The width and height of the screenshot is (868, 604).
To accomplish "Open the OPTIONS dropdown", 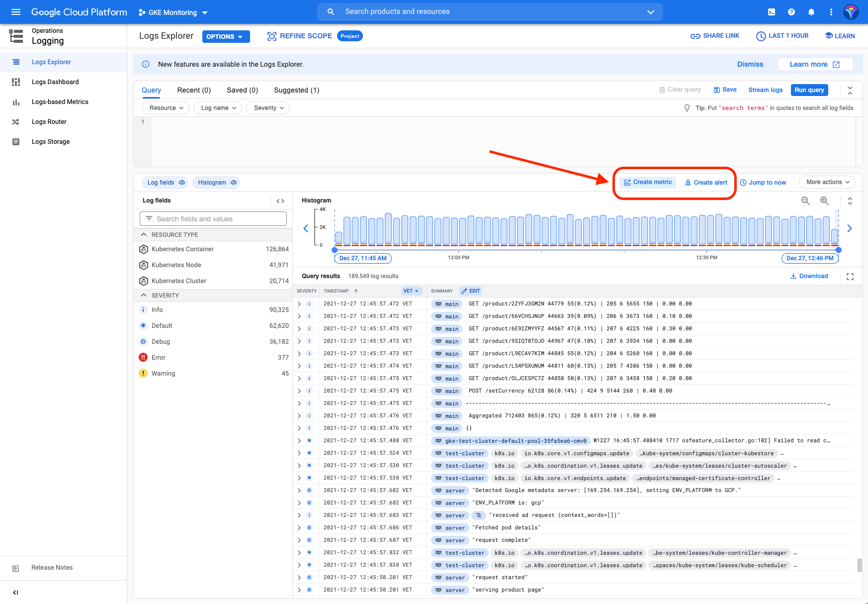I will click(226, 36).
